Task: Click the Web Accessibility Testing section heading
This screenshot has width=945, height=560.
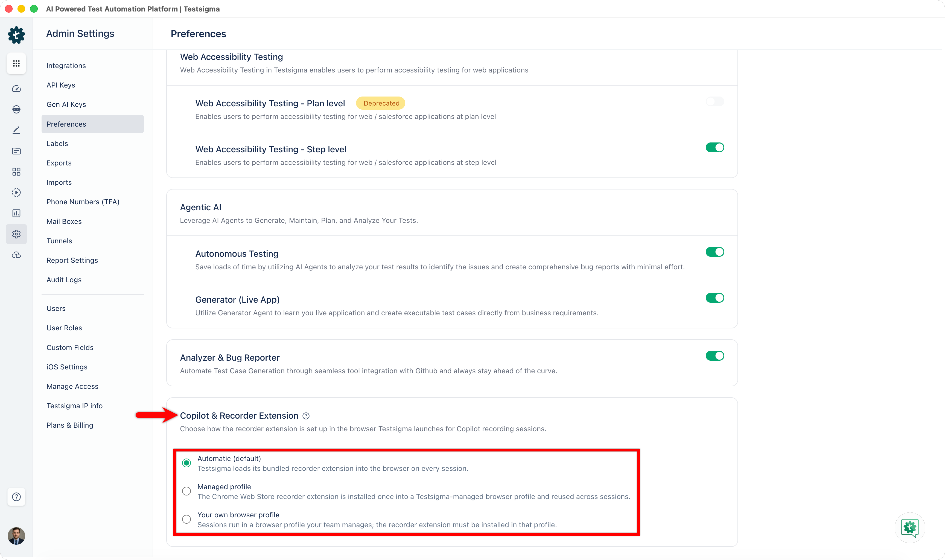Action: 231,57
